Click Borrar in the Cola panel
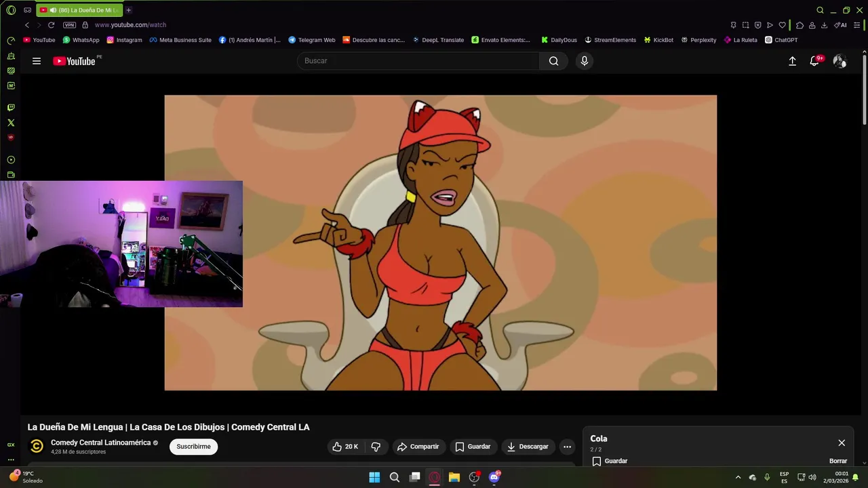This screenshot has width=868, height=488. (x=838, y=461)
